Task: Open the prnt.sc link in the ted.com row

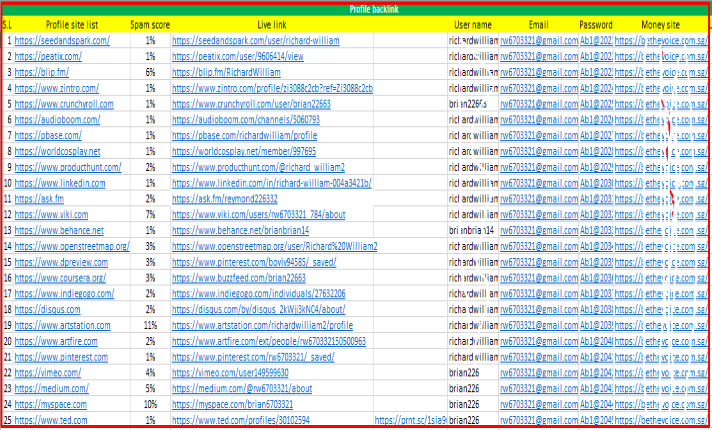Action: 408,420
